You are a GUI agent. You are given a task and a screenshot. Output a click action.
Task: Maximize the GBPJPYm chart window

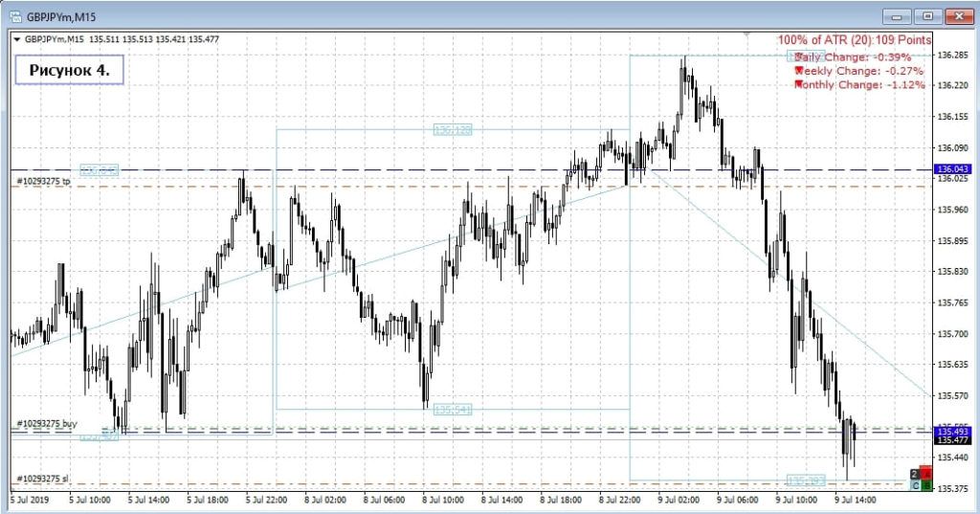click(x=927, y=16)
